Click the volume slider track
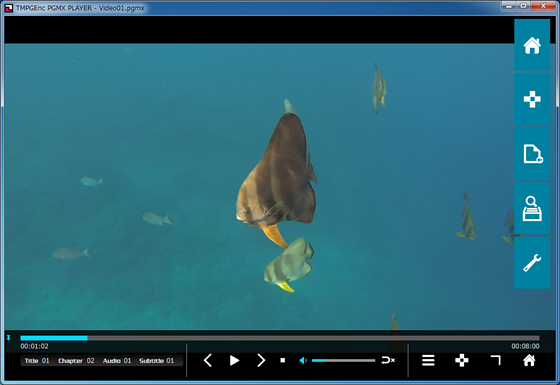560x385 pixels. (x=343, y=361)
